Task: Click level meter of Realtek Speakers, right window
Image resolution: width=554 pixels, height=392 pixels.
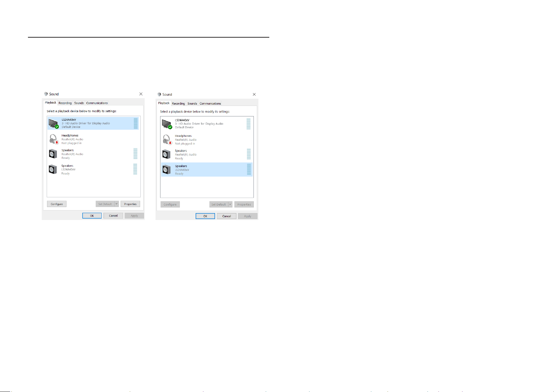Action: [x=249, y=154]
